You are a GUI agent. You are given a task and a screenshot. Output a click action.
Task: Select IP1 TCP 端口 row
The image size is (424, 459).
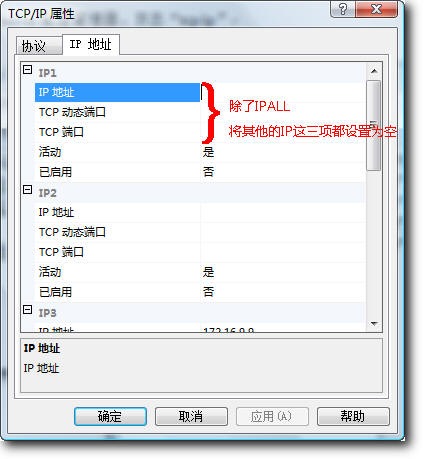[x=201, y=132]
